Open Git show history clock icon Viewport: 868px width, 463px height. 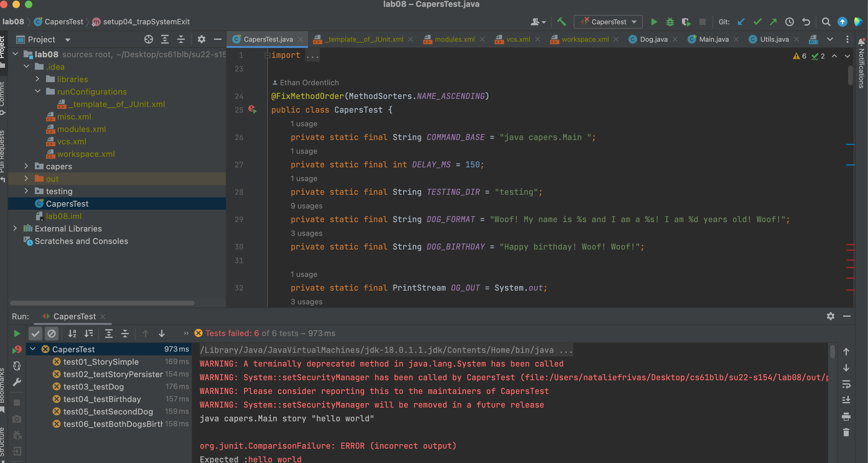[790, 22]
